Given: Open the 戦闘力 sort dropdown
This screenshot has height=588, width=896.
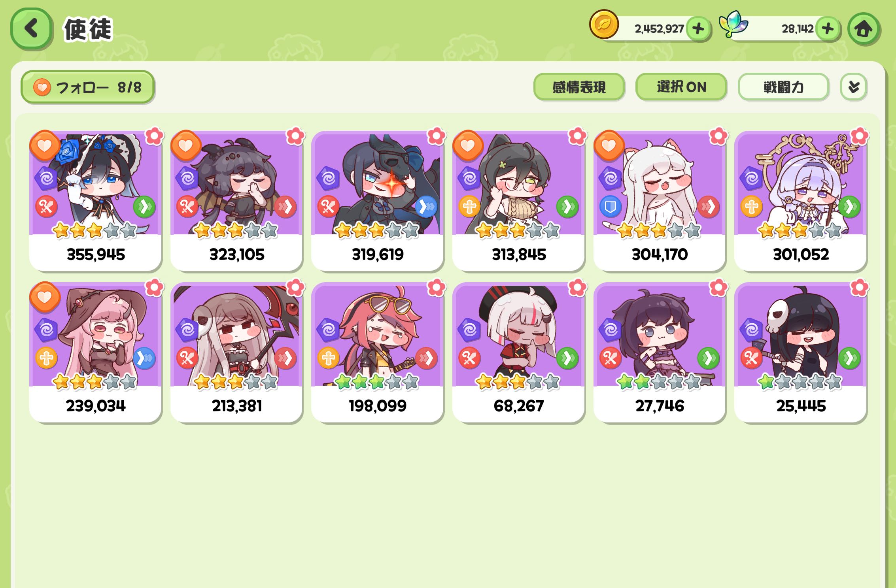Looking at the screenshot, I should (x=783, y=87).
